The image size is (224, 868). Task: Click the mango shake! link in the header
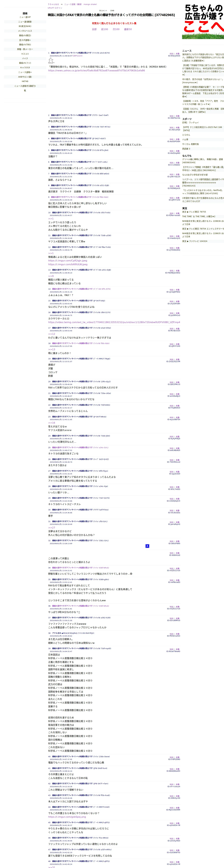[x=90, y=4]
